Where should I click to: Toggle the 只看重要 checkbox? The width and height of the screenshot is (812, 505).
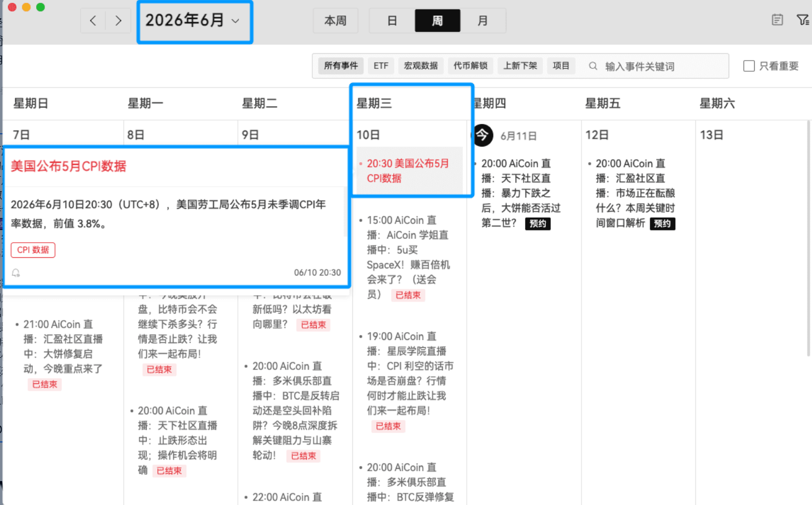pyautogui.click(x=749, y=66)
